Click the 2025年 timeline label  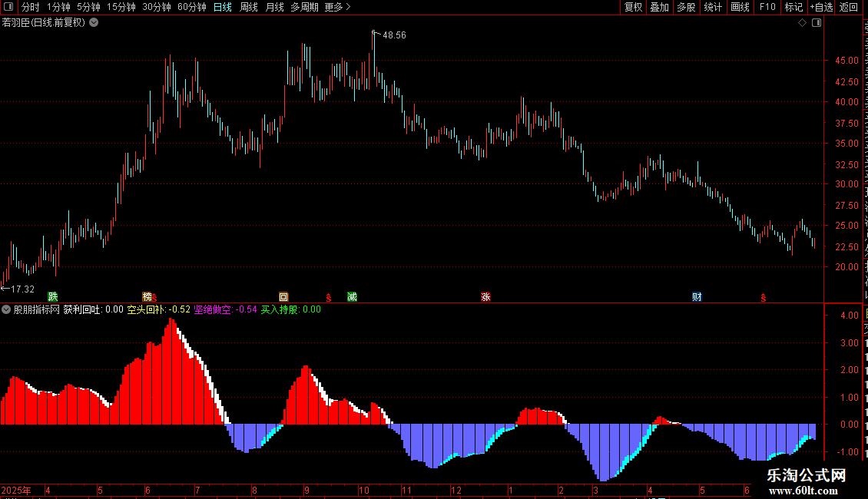tap(16, 490)
